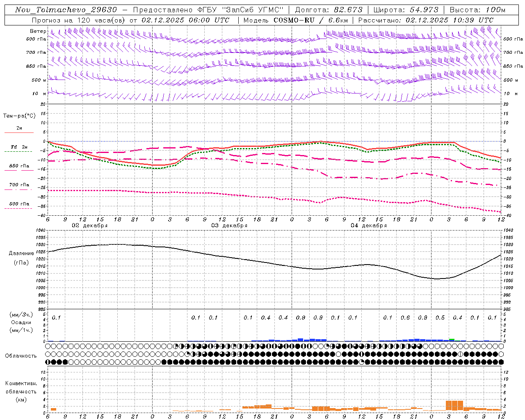Select the text "Предоставлено ФГБУ "ЗапСиб УГМС""
The width and height of the screenshot is (525, 420).
pyautogui.click(x=208, y=10)
